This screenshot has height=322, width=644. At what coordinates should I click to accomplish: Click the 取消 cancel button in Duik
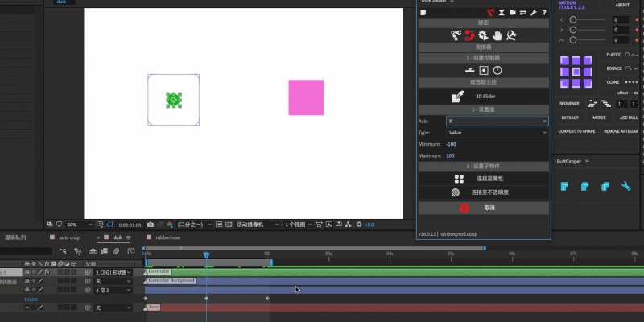[484, 208]
